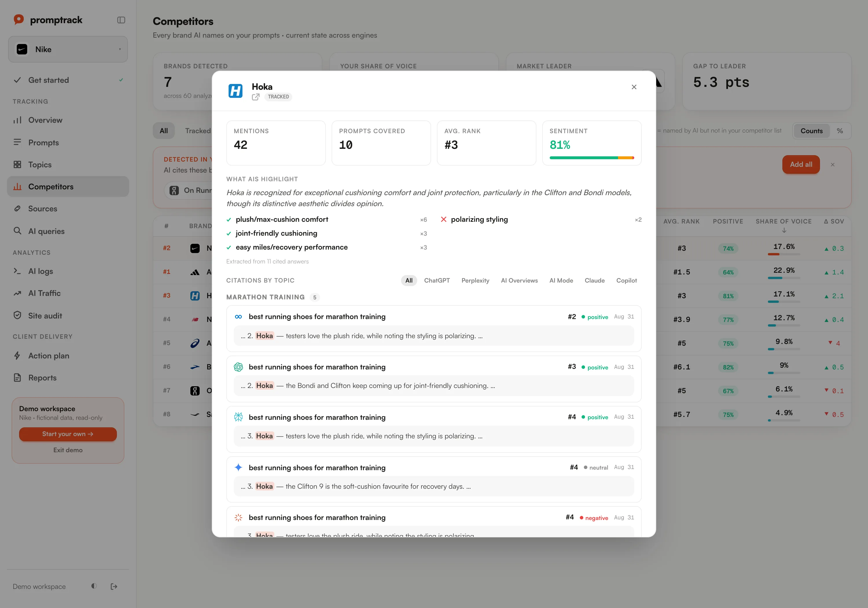The width and height of the screenshot is (868, 608).
Task: Select the Tracked competitors tab
Action: [198, 131]
